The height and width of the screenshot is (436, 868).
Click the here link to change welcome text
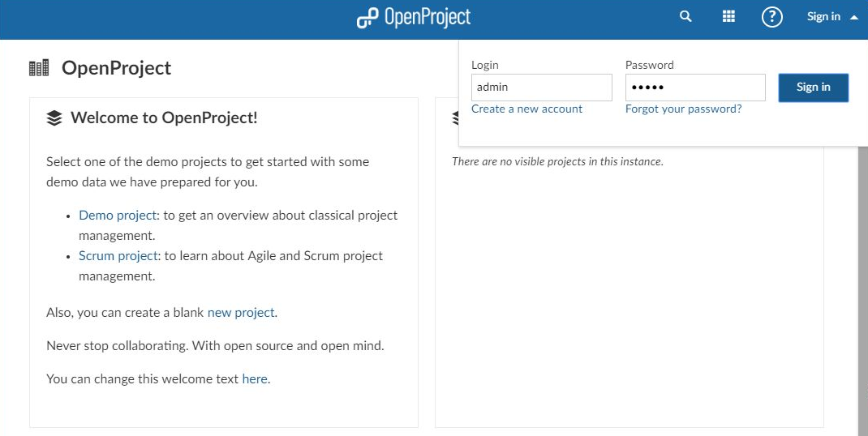coord(254,379)
